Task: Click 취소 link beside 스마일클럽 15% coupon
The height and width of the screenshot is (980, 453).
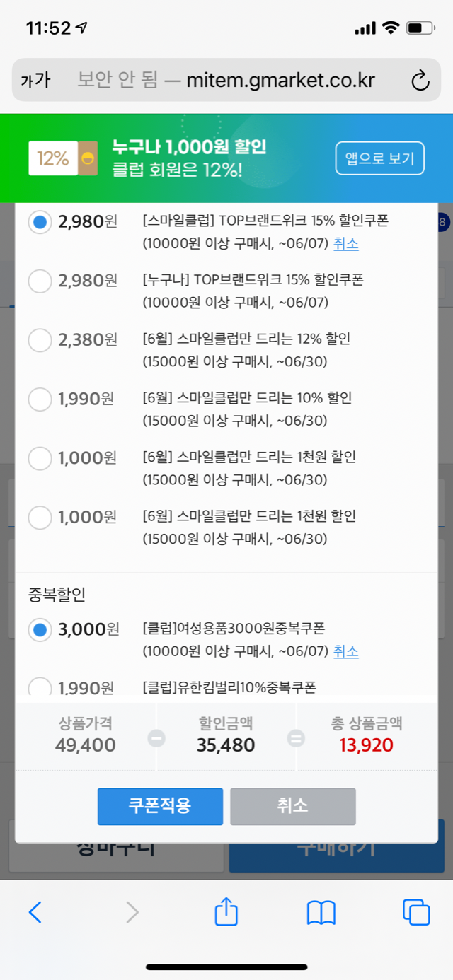Action: pos(345,244)
